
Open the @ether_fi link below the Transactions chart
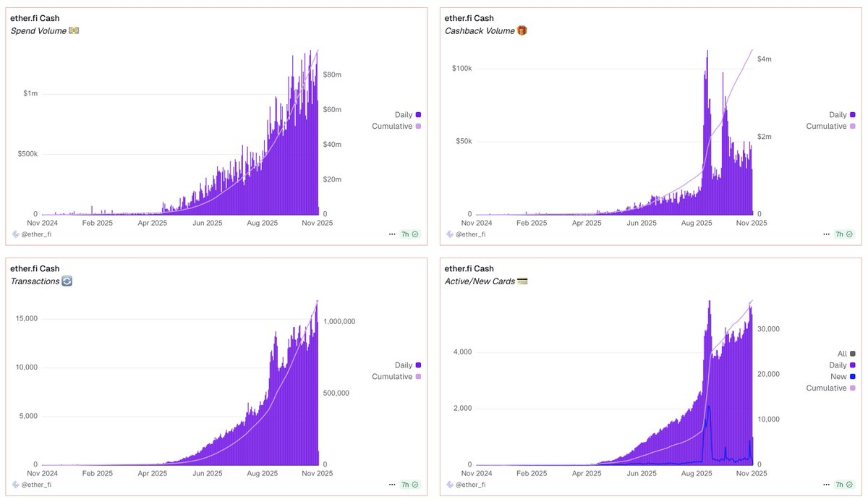(x=37, y=485)
